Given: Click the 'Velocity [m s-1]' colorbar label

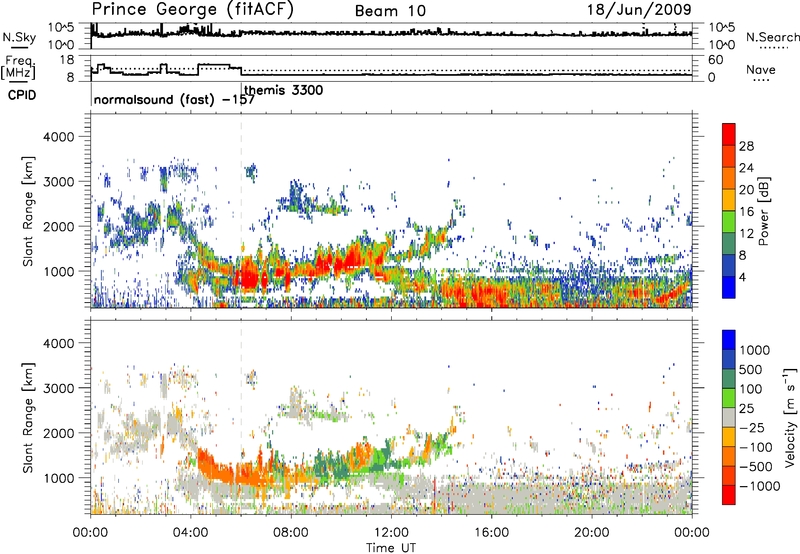Looking at the screenshot, I should (x=790, y=417).
